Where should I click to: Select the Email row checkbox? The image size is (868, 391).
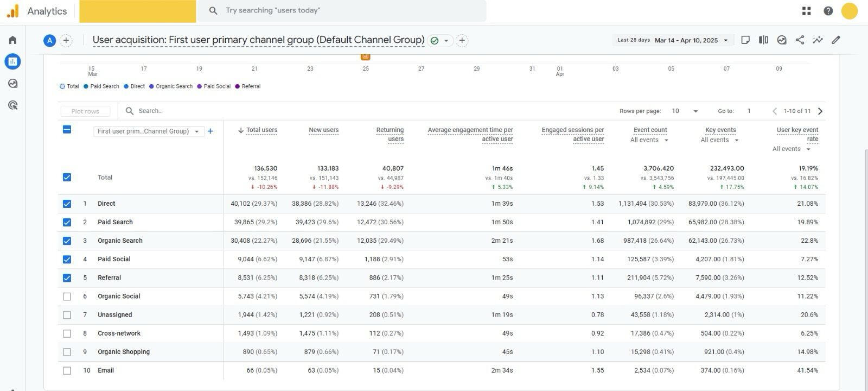(x=67, y=371)
